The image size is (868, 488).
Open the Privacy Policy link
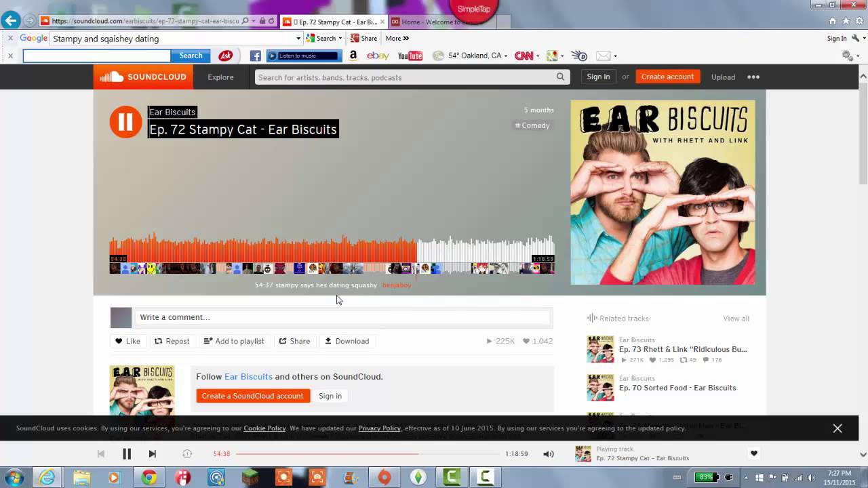coord(379,428)
